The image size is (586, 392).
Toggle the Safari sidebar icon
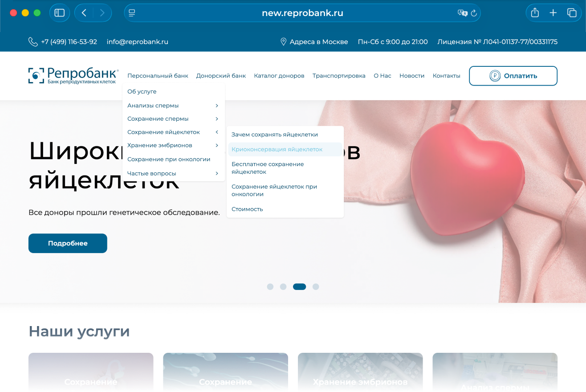coord(60,13)
